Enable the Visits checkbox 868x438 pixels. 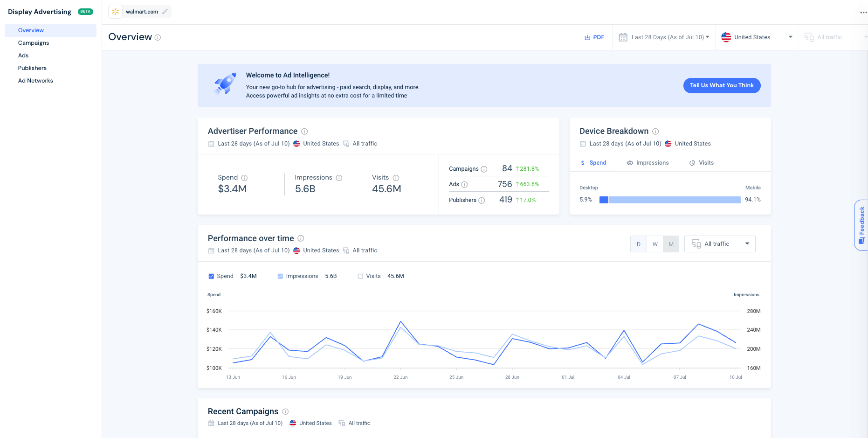click(360, 276)
